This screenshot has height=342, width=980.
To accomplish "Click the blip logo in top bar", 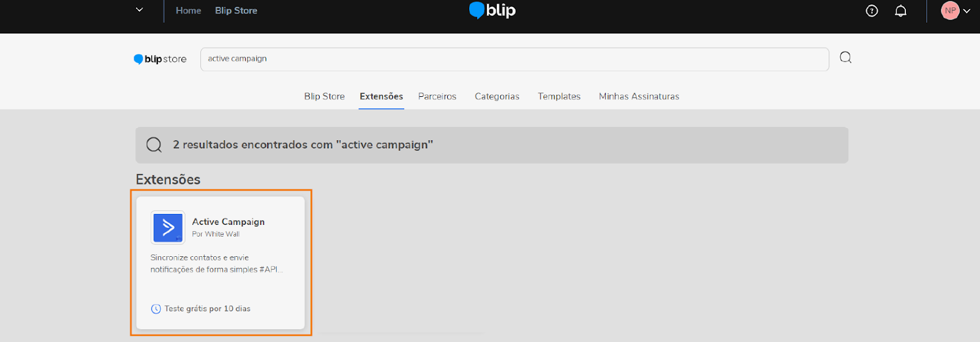I will click(x=492, y=10).
